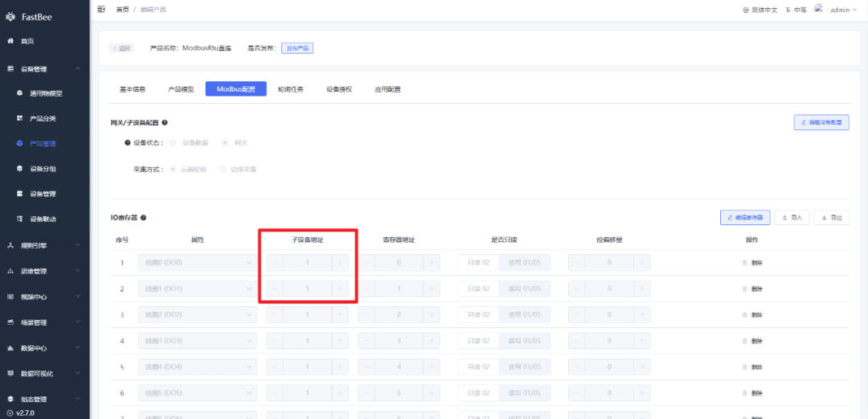Choose 读写 01/05 for row 1
This screenshot has width=868, height=419.
[525, 263]
